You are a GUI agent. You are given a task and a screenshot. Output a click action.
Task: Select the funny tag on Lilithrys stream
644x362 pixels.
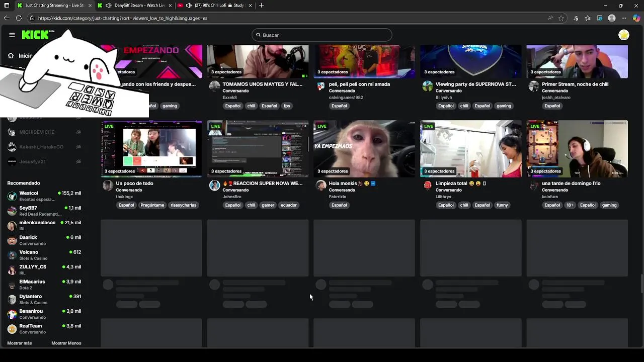pos(502,205)
